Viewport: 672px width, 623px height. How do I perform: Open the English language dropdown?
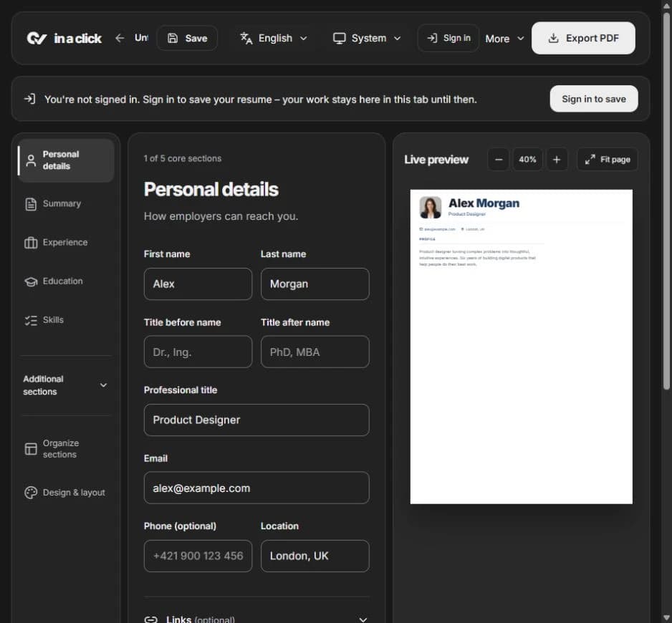[274, 38]
